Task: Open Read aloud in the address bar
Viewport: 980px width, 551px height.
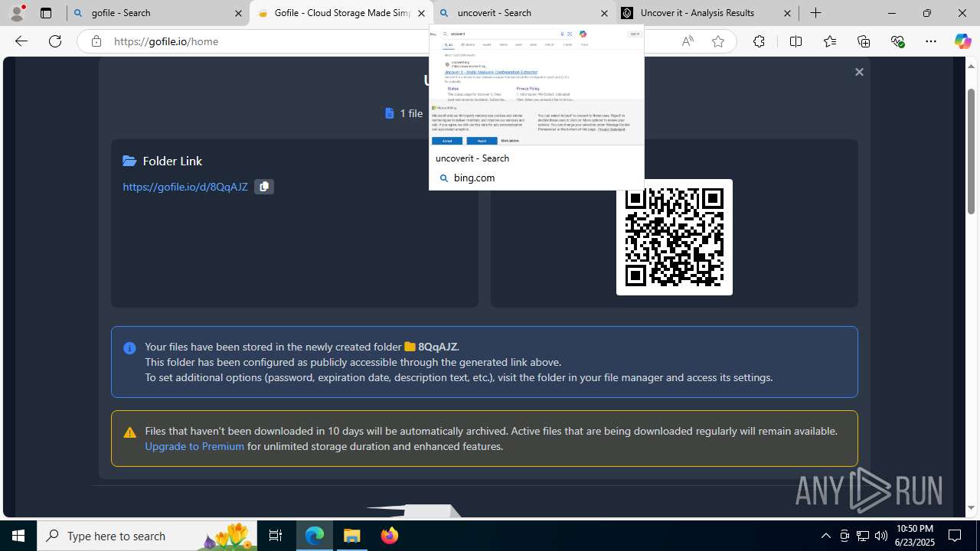Action: tap(688, 41)
